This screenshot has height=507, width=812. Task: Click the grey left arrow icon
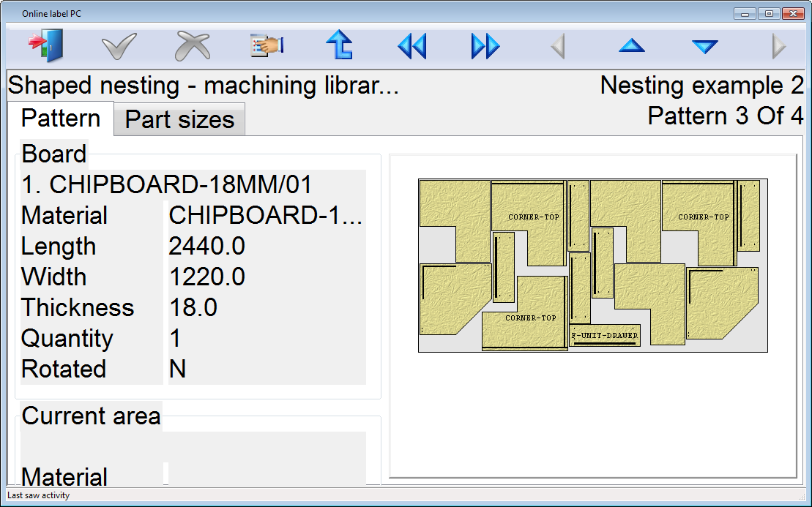pos(558,46)
